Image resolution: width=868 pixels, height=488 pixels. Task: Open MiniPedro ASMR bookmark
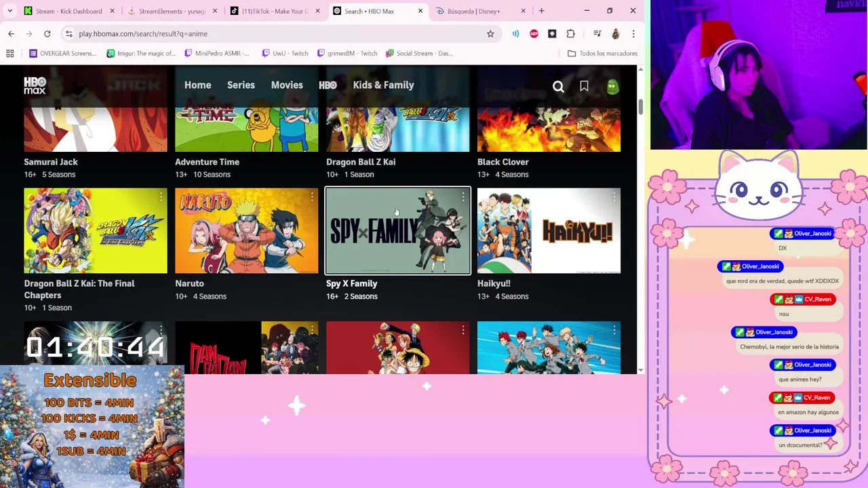click(217, 53)
